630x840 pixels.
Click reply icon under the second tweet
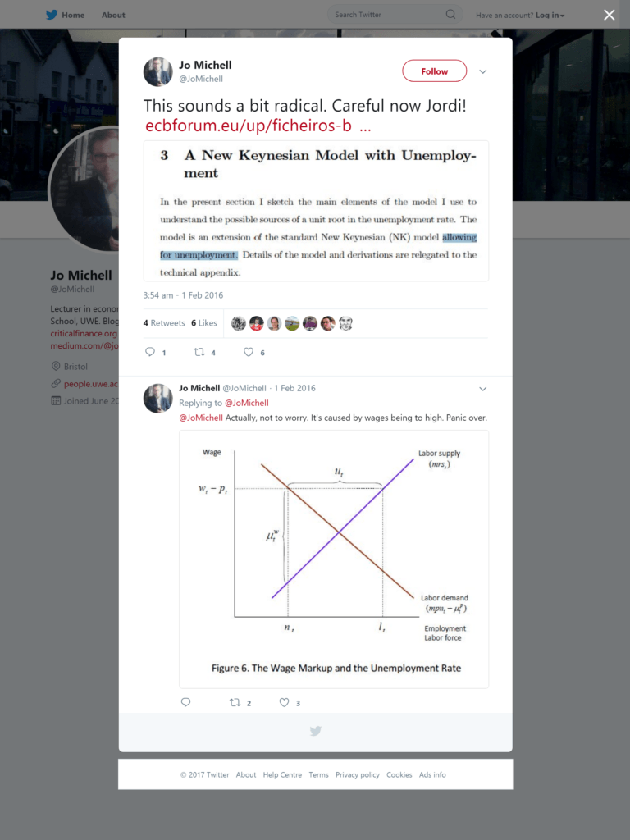click(x=186, y=702)
